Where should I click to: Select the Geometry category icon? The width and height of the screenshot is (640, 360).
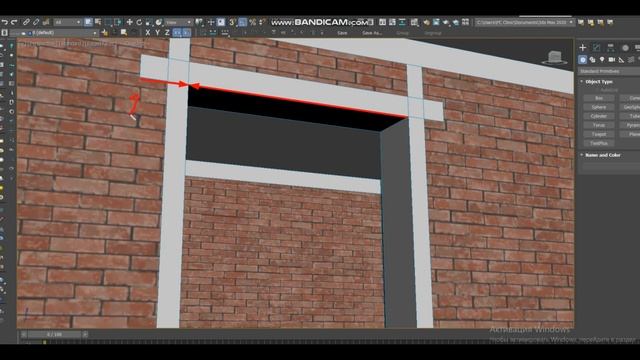[583, 60]
